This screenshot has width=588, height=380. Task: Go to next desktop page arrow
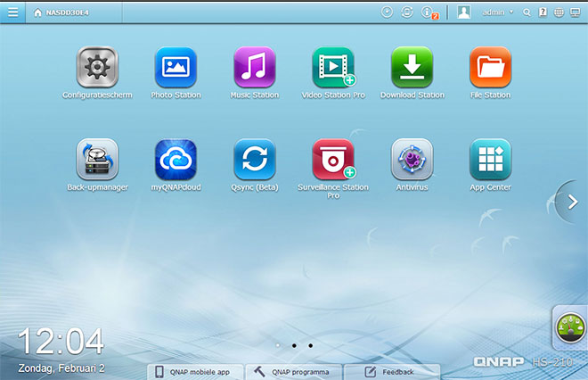[571, 202]
